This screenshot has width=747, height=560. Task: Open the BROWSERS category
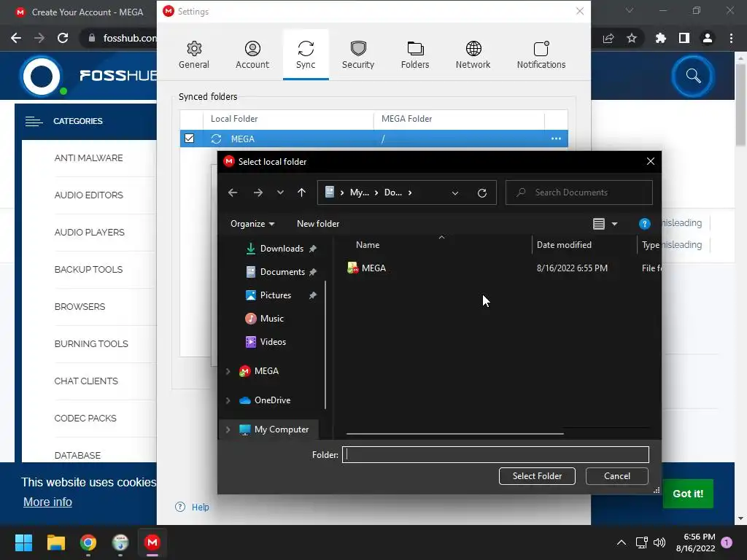coord(80,307)
